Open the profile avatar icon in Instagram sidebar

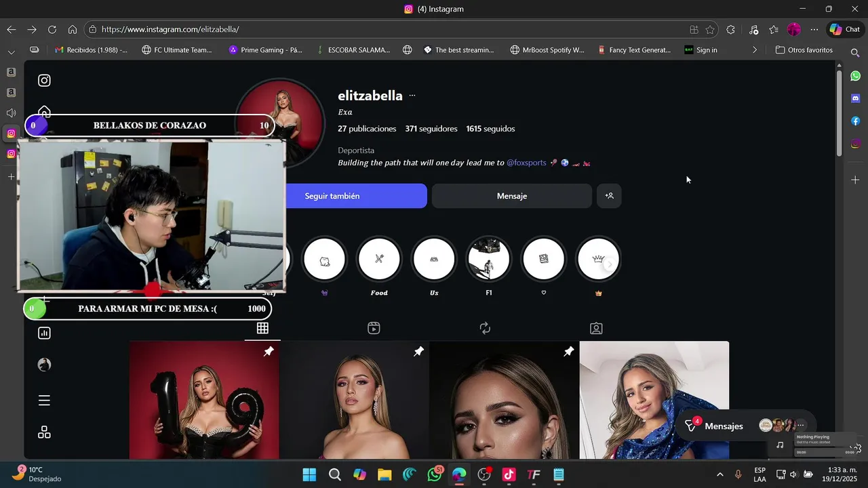[x=44, y=365]
